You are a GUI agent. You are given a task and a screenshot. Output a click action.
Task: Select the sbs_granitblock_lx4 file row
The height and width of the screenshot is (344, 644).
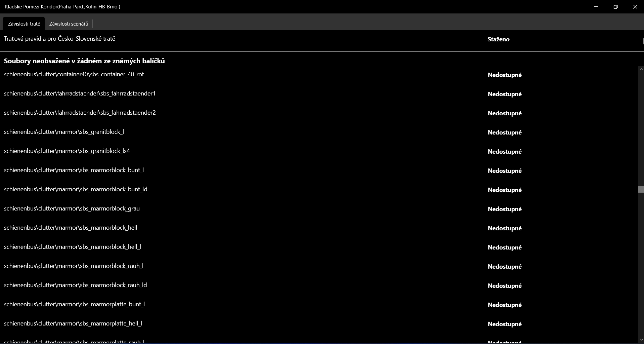coord(318,151)
